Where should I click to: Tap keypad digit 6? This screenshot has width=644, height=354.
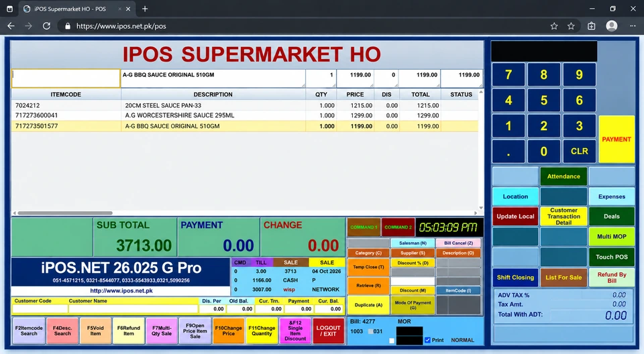[x=579, y=100]
